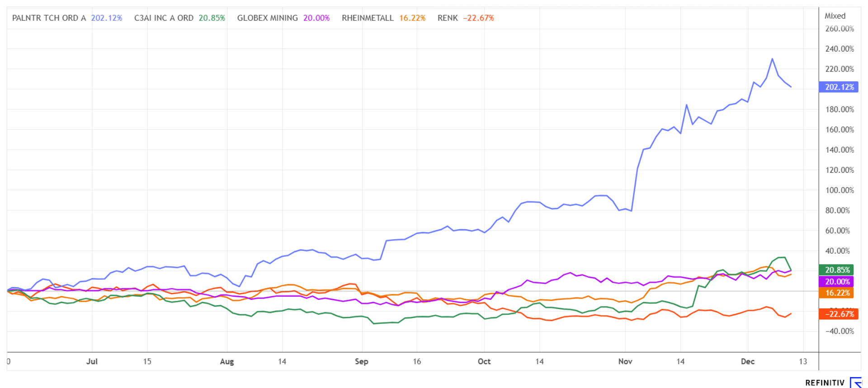Select the RENK legend label

point(448,18)
